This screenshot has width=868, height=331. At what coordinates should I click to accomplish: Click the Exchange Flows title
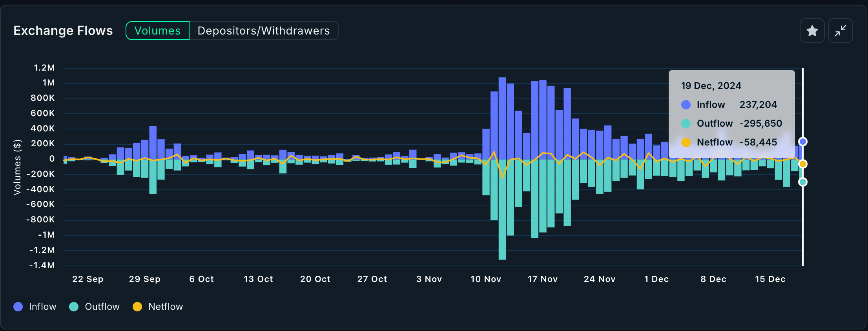63,31
